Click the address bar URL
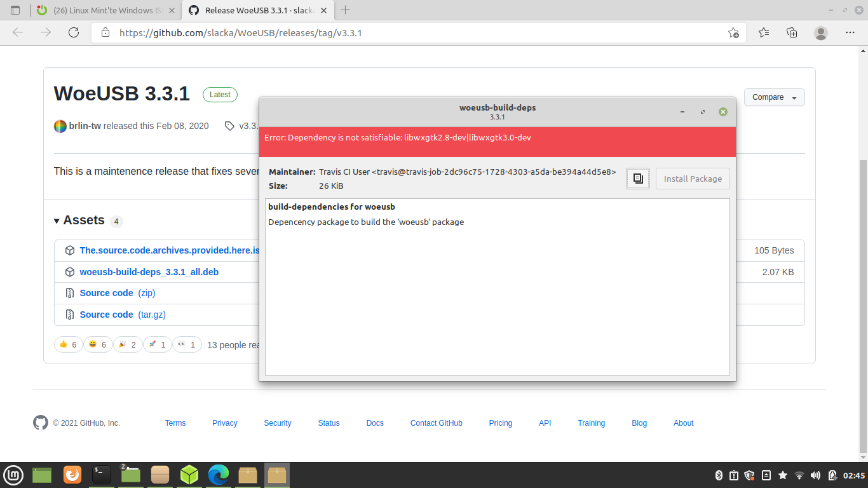This screenshot has height=488, width=868. 241,32
